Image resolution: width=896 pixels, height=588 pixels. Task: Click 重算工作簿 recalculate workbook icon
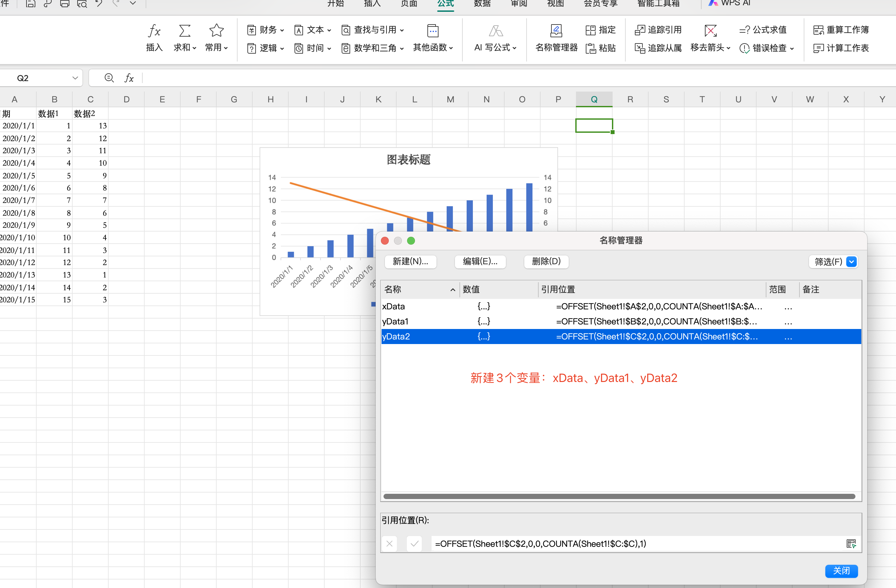click(x=818, y=30)
